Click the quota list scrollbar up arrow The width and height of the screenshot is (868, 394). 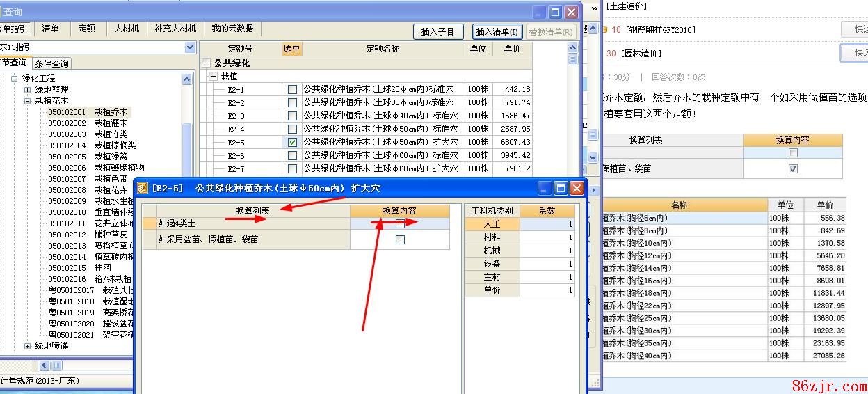click(573, 48)
